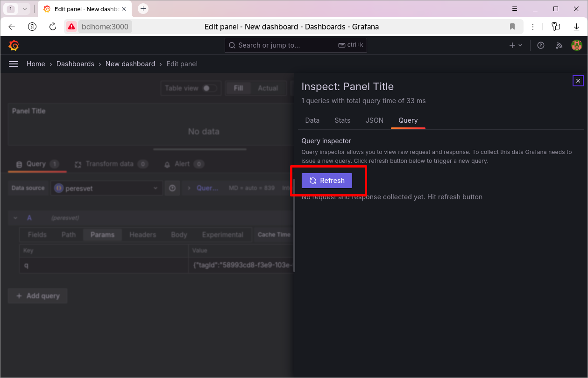Open browser downloads
Image resolution: width=588 pixels, height=378 pixels.
pyautogui.click(x=577, y=27)
